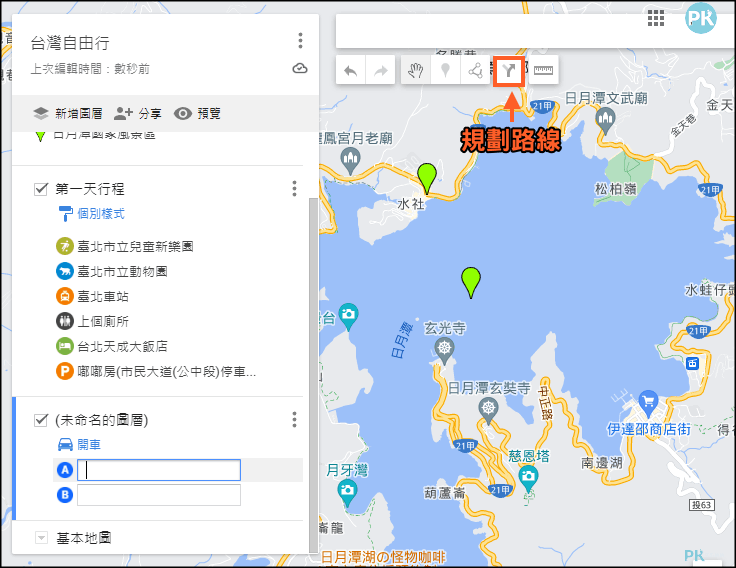Select the Add marker tool
This screenshot has height=568, width=736.
pyautogui.click(x=445, y=71)
